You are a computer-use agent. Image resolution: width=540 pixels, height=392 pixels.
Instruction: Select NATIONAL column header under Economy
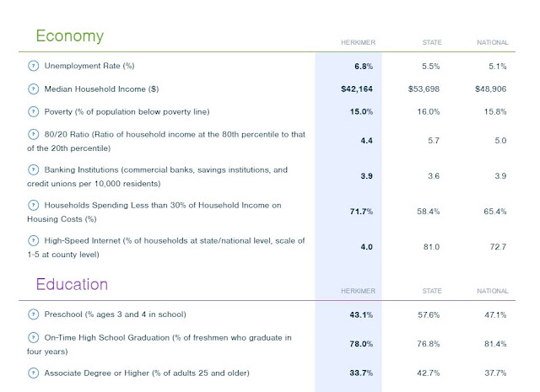[493, 42]
